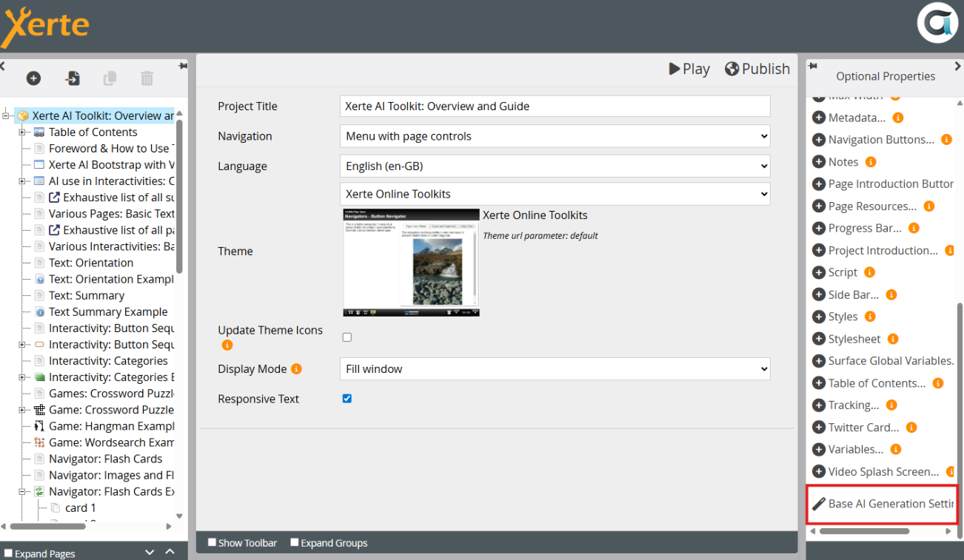Viewport: 964px width, 560px height.
Task: Select the Text: Summary page in tree
Action: click(x=86, y=295)
